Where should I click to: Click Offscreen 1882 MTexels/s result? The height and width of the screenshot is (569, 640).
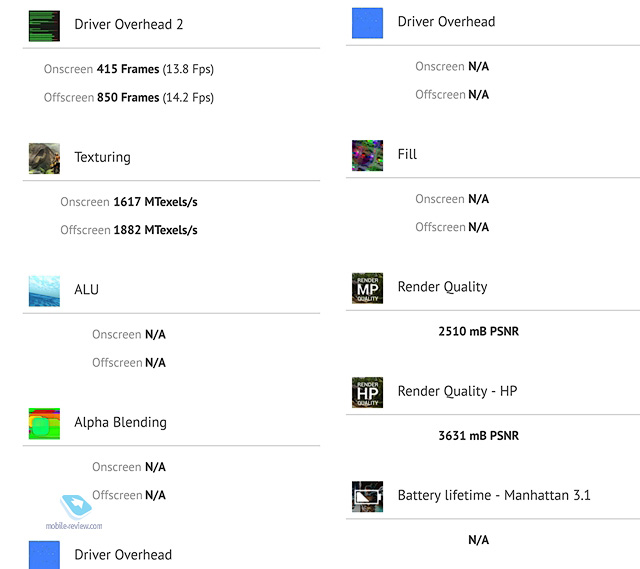coord(129,230)
